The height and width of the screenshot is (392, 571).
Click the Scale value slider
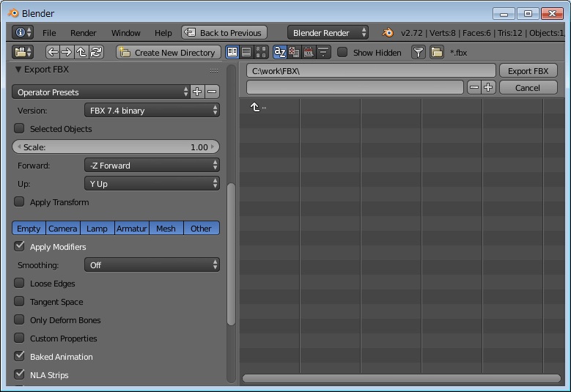coord(116,147)
